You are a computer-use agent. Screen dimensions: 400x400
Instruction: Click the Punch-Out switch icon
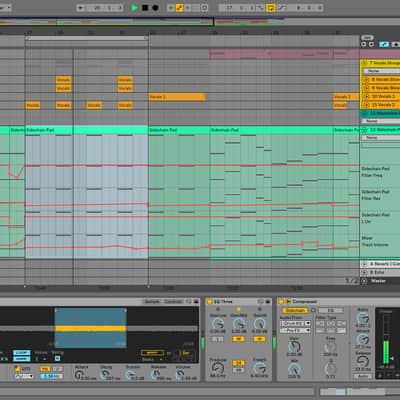(281, 8)
